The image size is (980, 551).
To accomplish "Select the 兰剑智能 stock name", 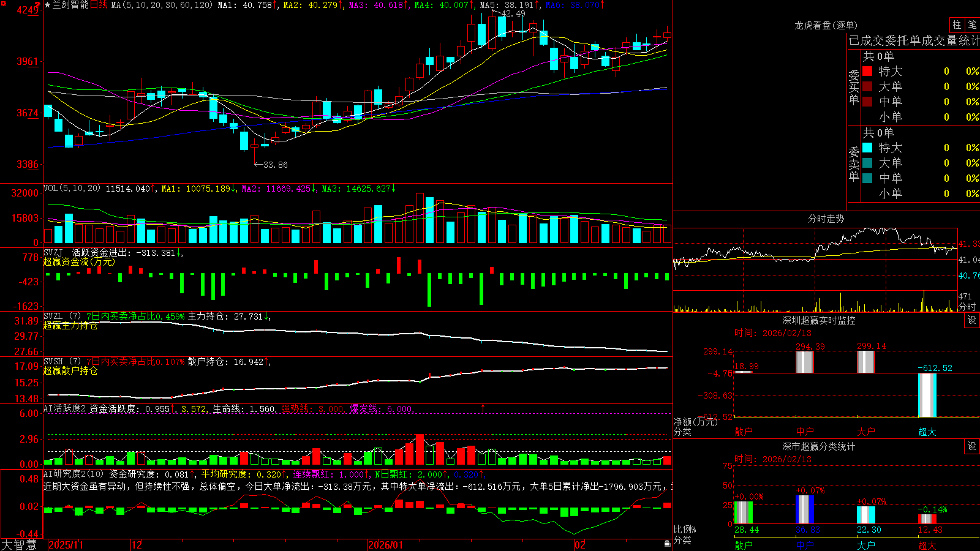I will pyautogui.click(x=70, y=5).
